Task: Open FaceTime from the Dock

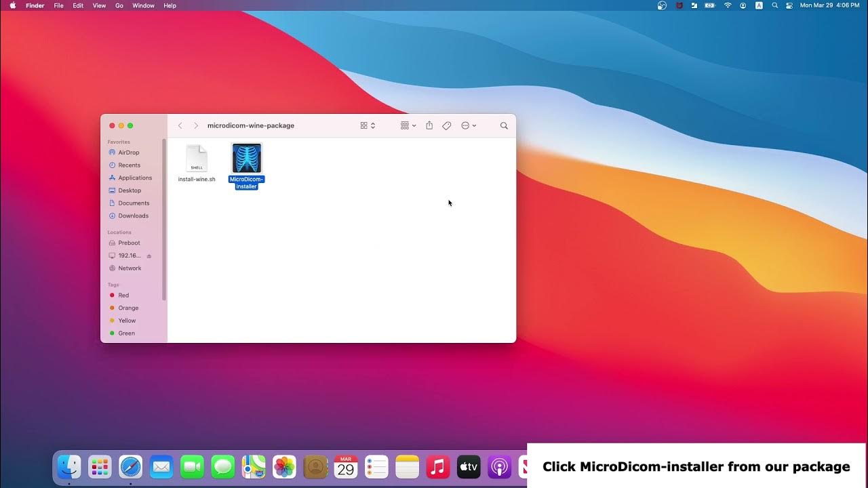Action: (192, 466)
